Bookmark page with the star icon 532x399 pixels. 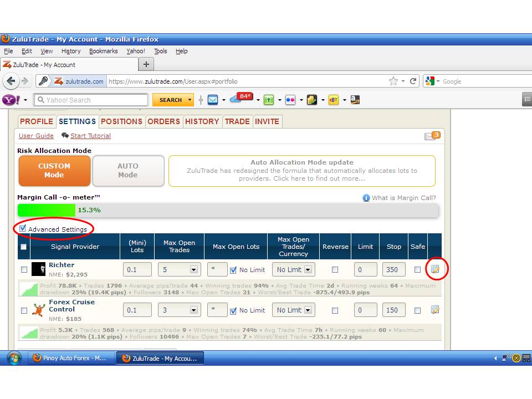point(393,81)
